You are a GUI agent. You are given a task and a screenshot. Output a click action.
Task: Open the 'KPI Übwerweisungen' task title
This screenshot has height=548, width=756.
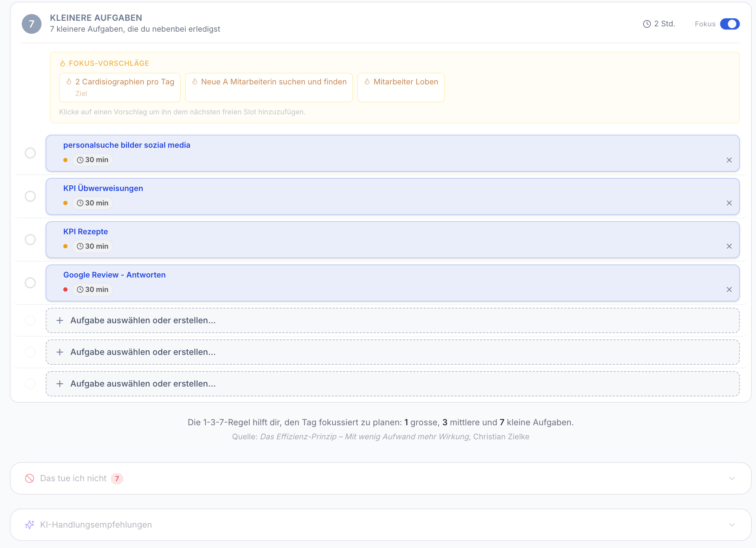103,188
